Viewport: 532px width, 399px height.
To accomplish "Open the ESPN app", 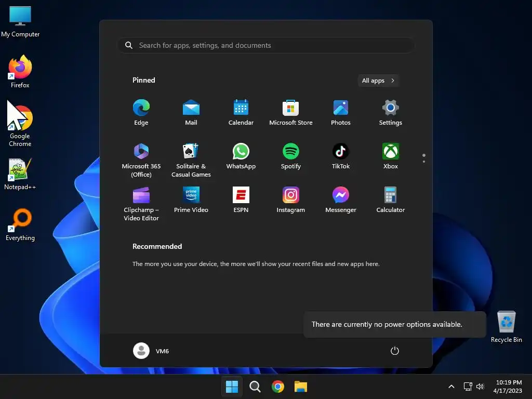I will tap(241, 200).
